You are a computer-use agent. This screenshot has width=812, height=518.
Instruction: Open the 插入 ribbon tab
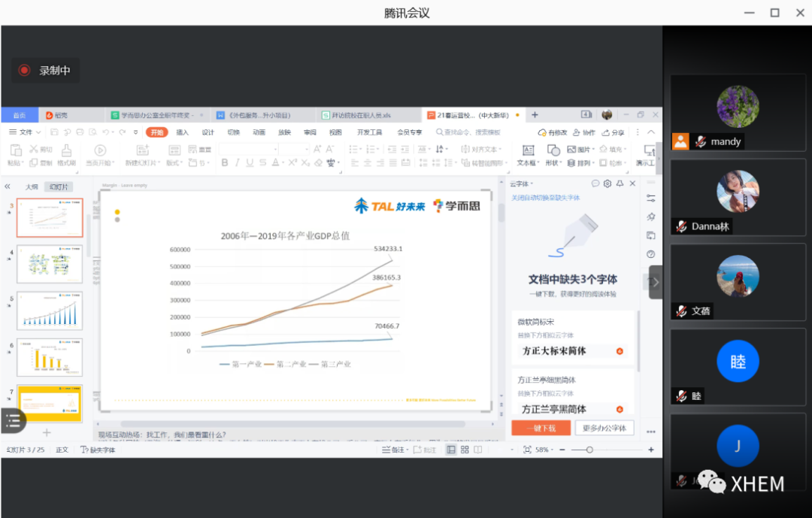pos(183,132)
